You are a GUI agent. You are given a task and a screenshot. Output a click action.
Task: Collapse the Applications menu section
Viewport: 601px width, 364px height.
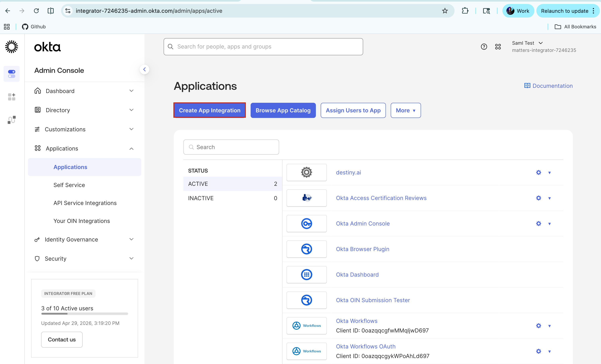(84, 148)
